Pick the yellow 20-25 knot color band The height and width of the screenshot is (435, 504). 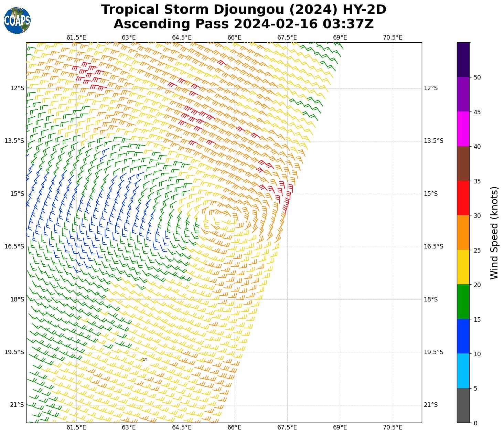[463, 267]
